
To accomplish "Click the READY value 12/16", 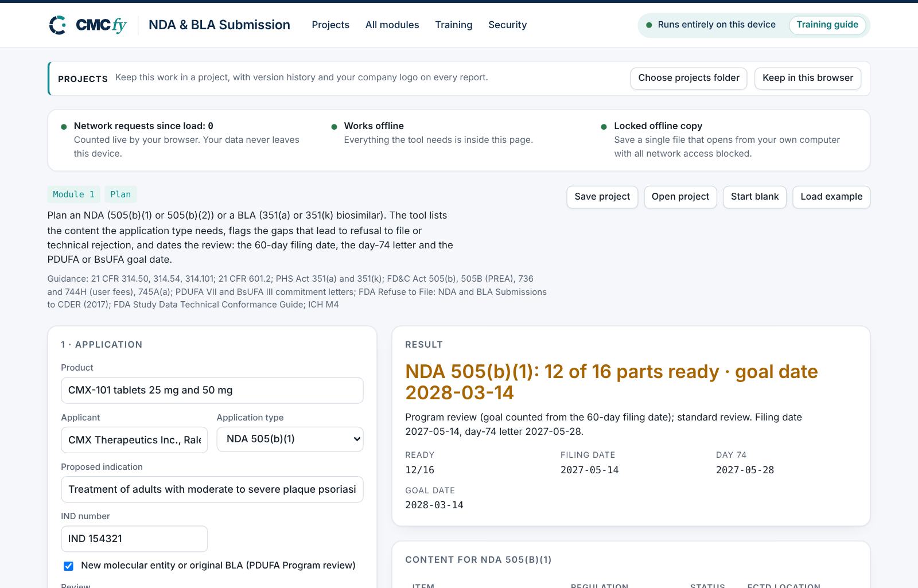I will (419, 470).
